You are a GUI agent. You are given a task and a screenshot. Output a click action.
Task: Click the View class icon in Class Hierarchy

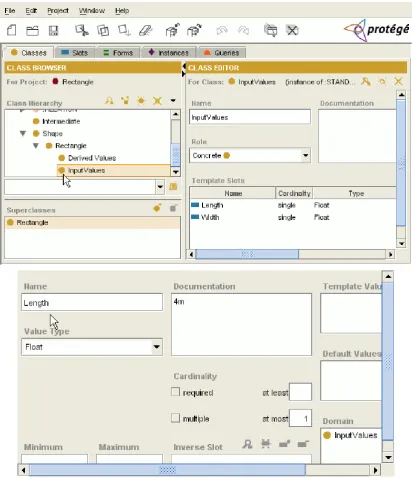click(x=109, y=100)
